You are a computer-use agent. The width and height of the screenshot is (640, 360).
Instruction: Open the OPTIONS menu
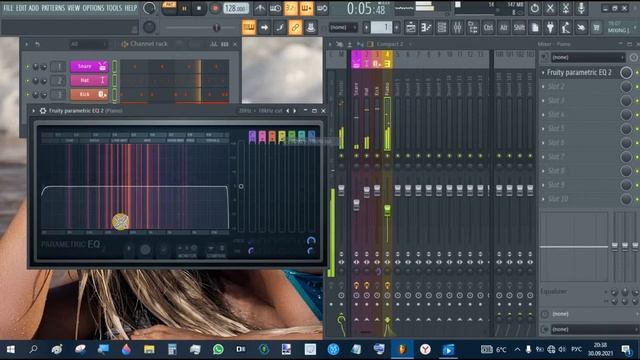tap(93, 8)
